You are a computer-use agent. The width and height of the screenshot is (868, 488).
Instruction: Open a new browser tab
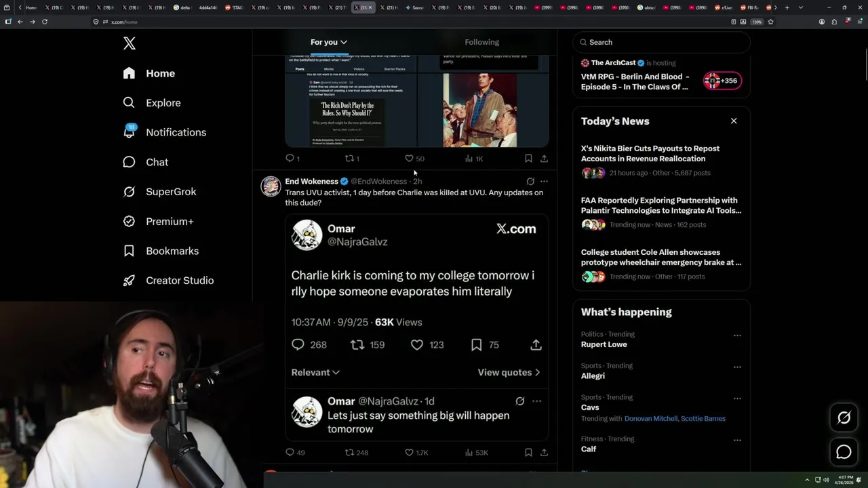tap(787, 7)
